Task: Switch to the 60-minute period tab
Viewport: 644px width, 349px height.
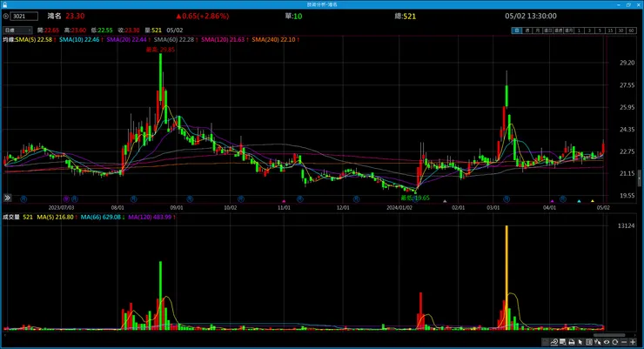Action: [631, 30]
